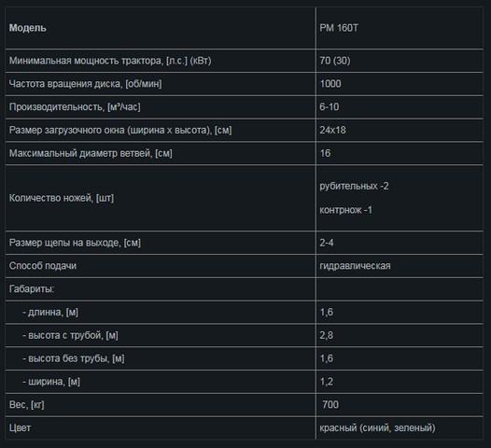This screenshot has height=448, width=491.
Task: Select the "PM 160T" model value
Action: (x=339, y=28)
